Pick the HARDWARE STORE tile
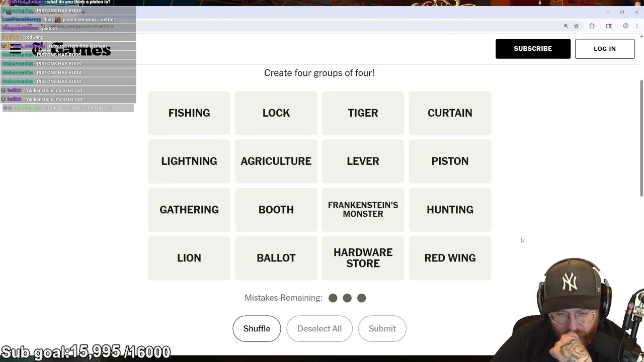This screenshot has width=644, height=362. (x=363, y=258)
